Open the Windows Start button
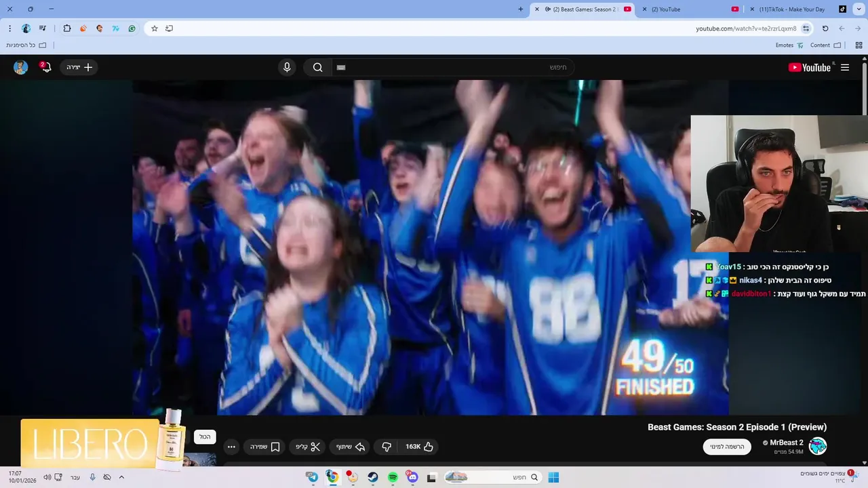 click(553, 477)
